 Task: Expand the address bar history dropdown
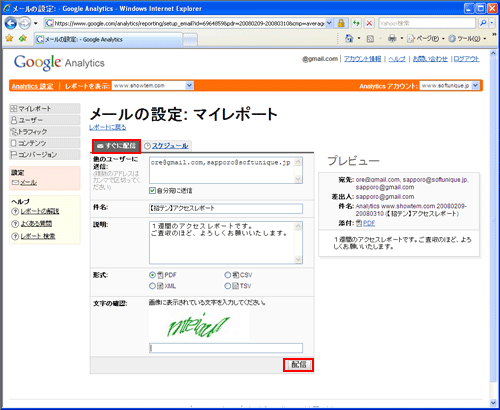pyautogui.click(x=329, y=23)
